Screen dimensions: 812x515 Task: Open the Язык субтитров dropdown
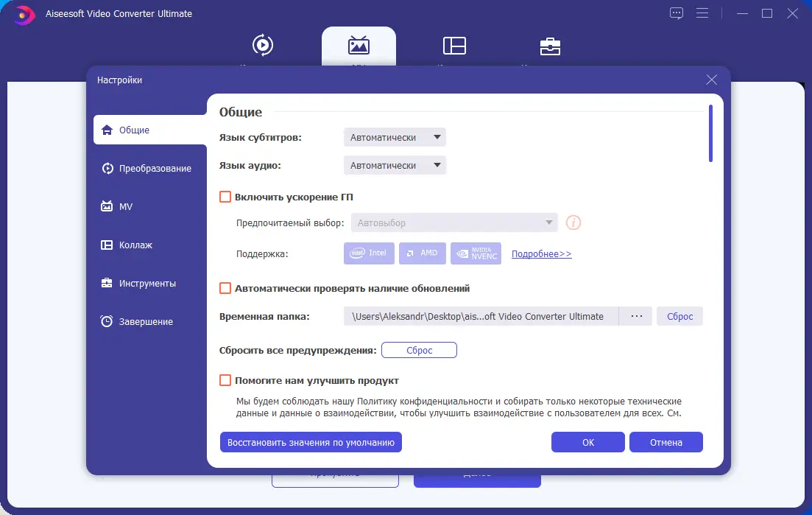tap(395, 137)
